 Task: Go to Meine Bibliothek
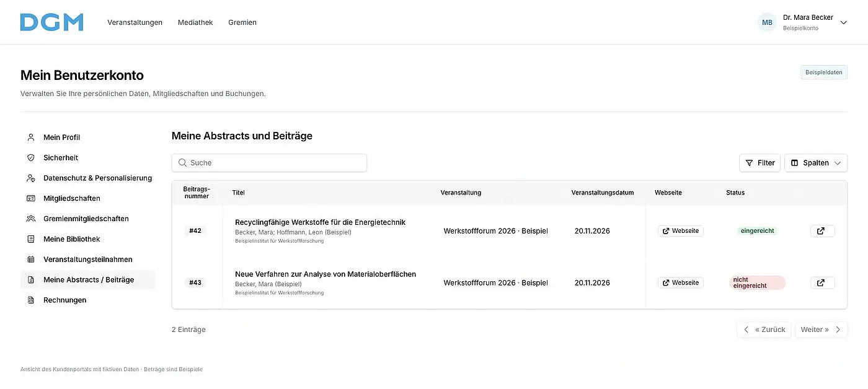point(87,239)
